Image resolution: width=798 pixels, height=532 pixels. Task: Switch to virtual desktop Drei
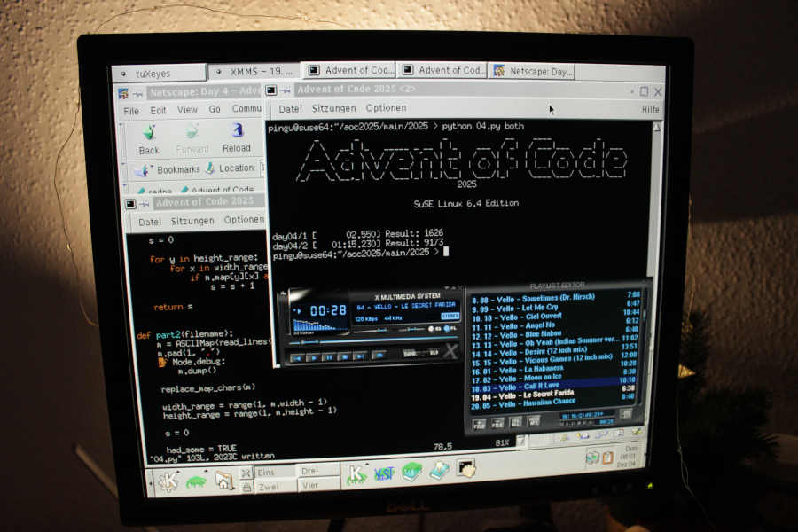[310, 471]
